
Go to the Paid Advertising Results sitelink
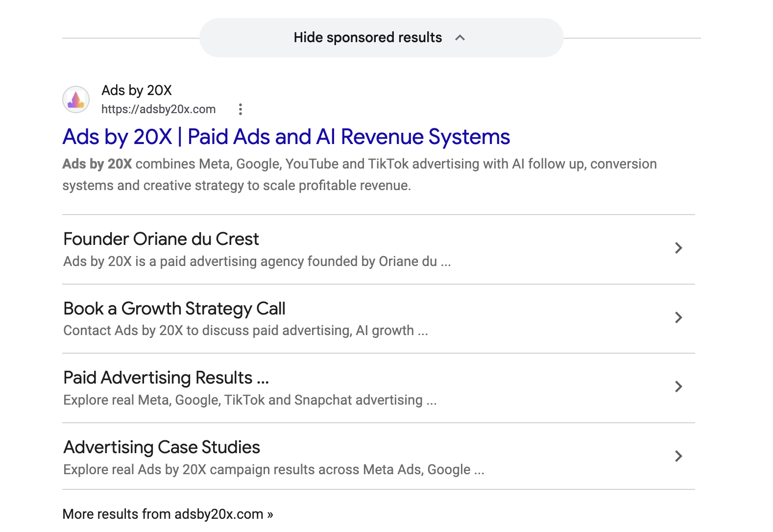tap(167, 378)
